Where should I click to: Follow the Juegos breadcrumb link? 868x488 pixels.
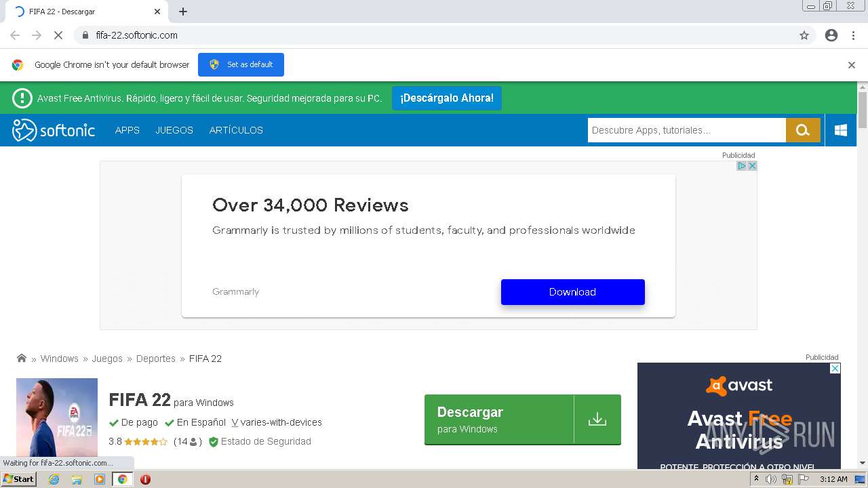tap(107, 359)
